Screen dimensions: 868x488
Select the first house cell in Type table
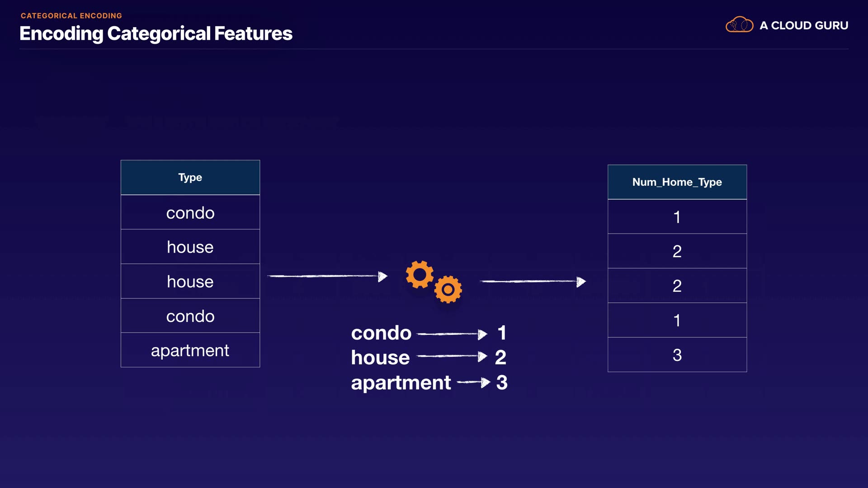[x=190, y=247]
